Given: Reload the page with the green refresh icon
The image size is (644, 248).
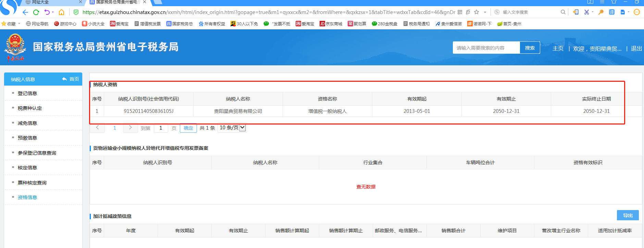Looking at the screenshot, I should [x=36, y=12].
